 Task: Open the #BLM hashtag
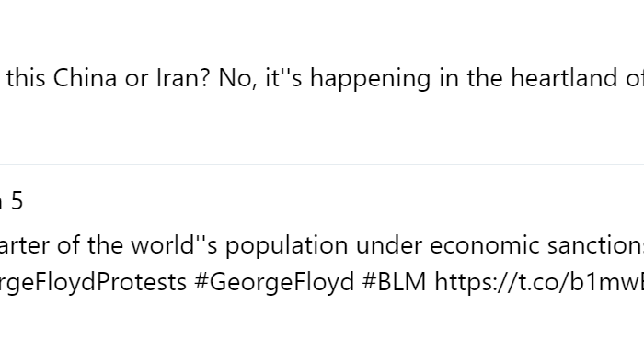pos(394,282)
